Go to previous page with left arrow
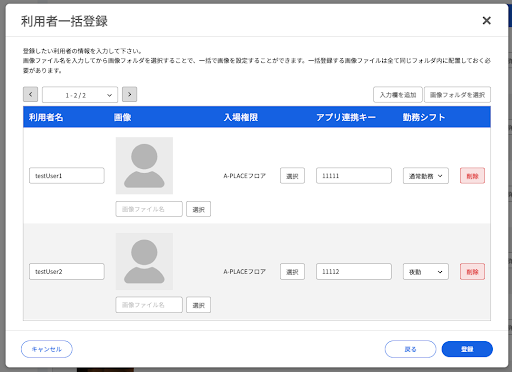 point(30,94)
